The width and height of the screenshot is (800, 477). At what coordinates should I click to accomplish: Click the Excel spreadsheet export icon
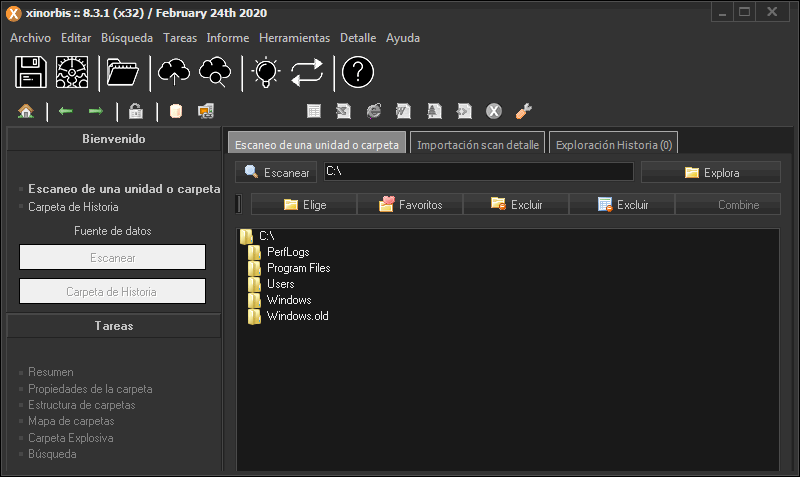coord(343,111)
